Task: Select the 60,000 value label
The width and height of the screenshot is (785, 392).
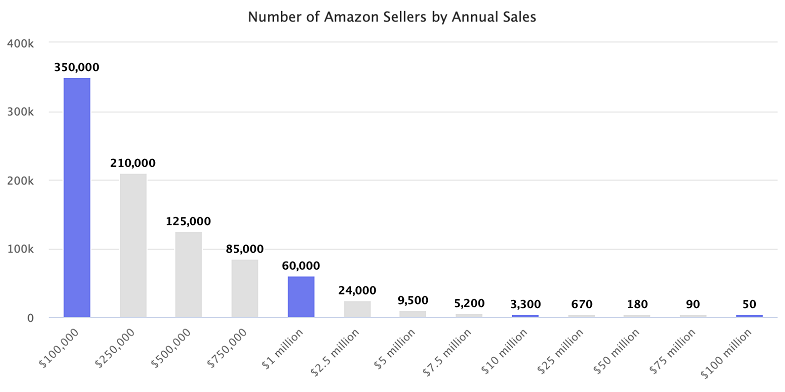Action: pos(301,266)
